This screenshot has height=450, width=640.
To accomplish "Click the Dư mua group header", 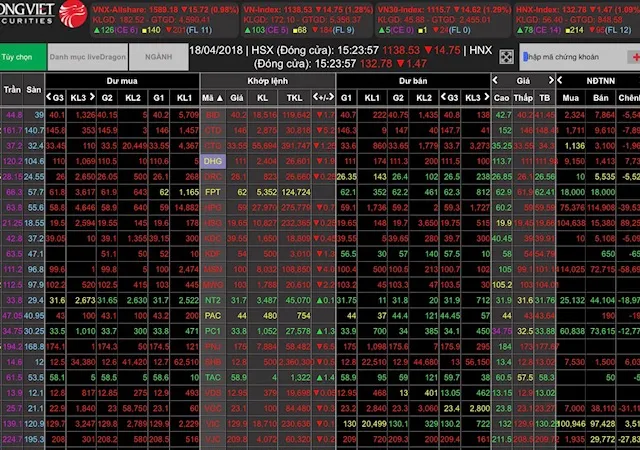I will point(122,81).
